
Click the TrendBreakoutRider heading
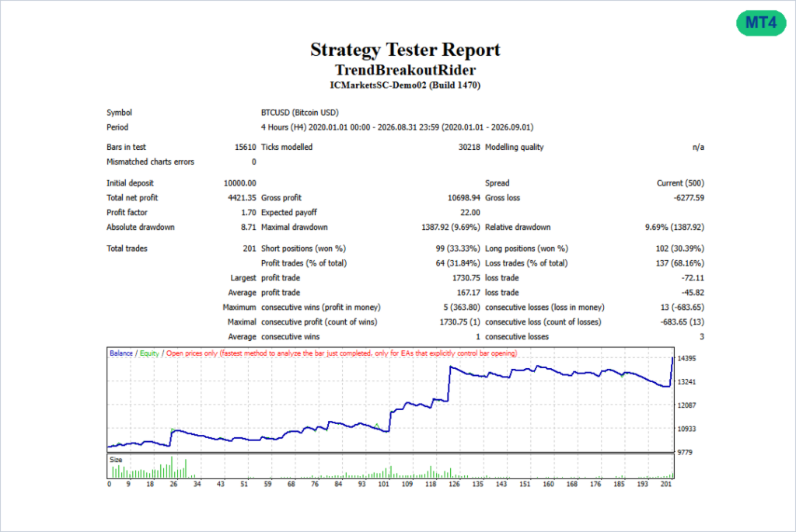click(x=405, y=70)
